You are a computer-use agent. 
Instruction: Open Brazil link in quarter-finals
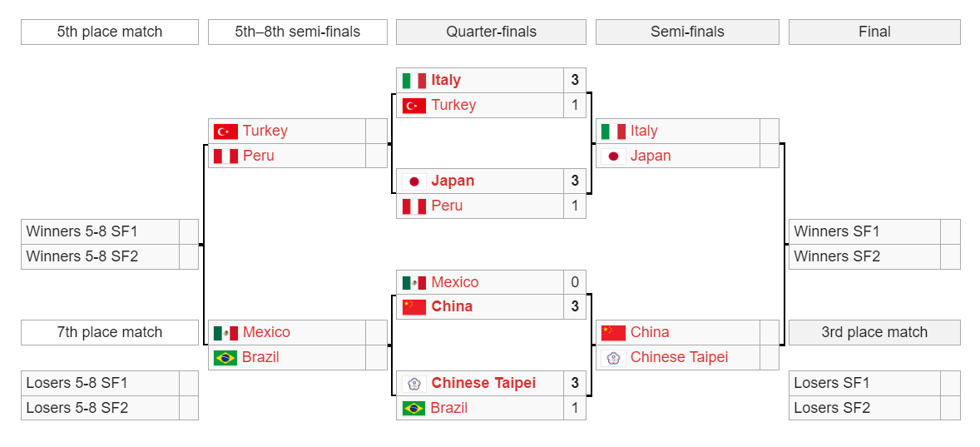[x=448, y=408]
